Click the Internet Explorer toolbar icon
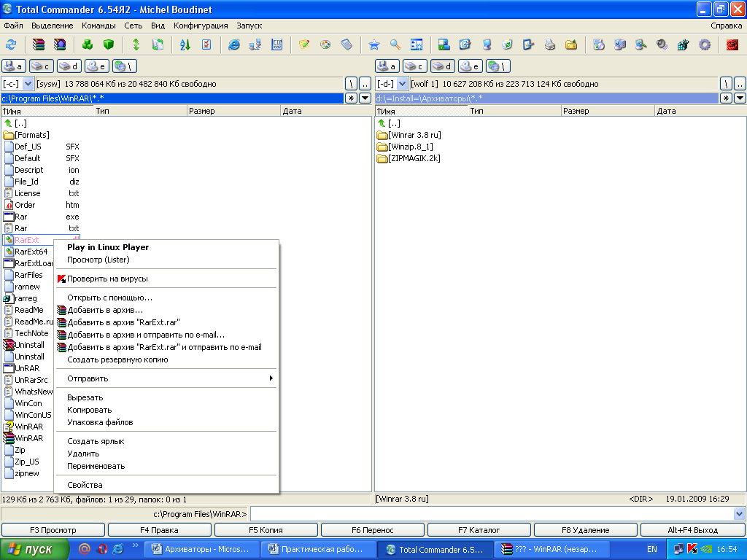Image resolution: width=747 pixels, height=560 pixels. (x=234, y=44)
